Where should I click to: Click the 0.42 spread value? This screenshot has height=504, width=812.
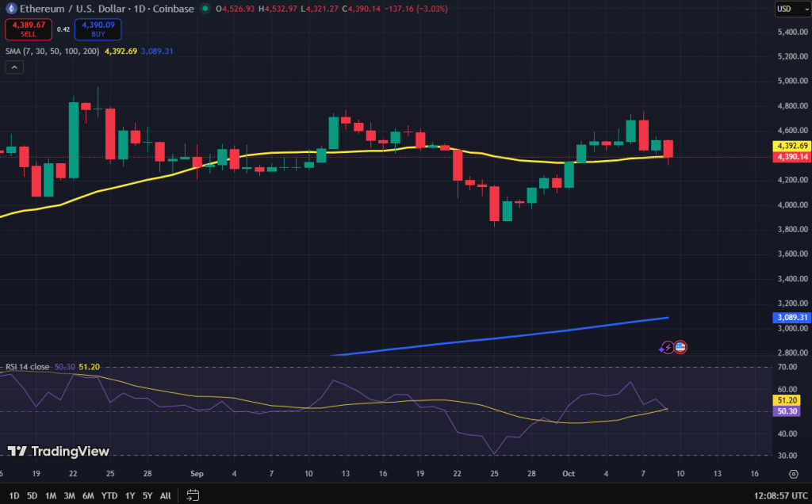coord(63,29)
